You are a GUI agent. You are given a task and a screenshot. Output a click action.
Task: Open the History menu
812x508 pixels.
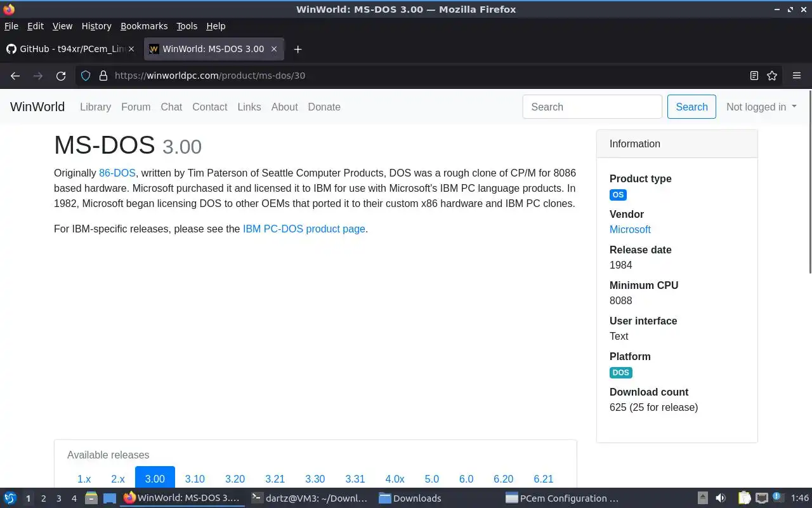tap(96, 26)
